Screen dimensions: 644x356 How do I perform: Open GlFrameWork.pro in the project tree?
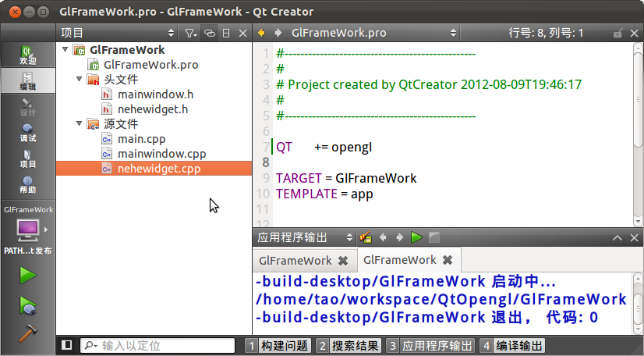(150, 65)
